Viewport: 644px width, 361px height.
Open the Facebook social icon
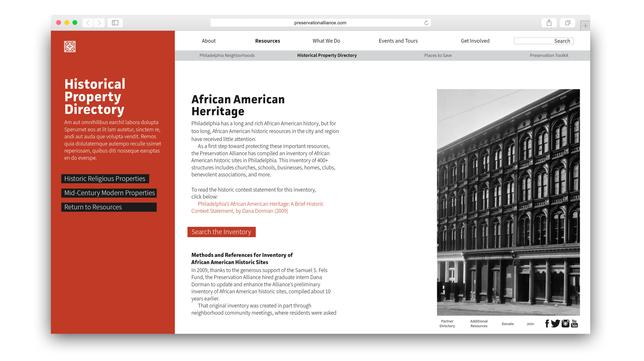547,323
